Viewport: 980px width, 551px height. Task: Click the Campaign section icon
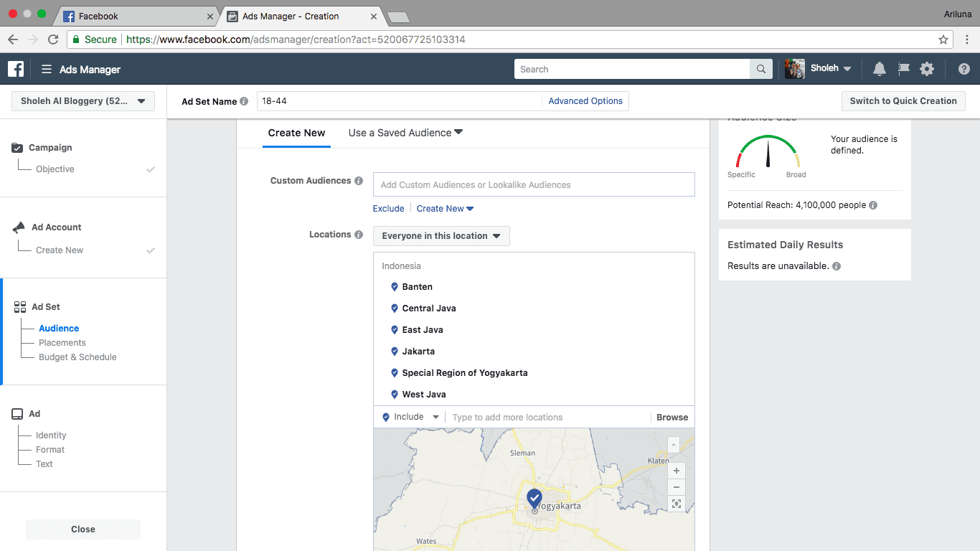click(x=18, y=148)
